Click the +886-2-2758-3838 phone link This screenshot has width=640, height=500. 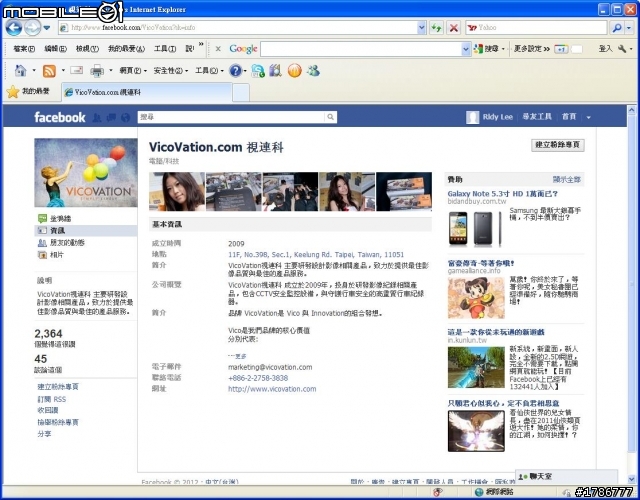click(x=258, y=378)
